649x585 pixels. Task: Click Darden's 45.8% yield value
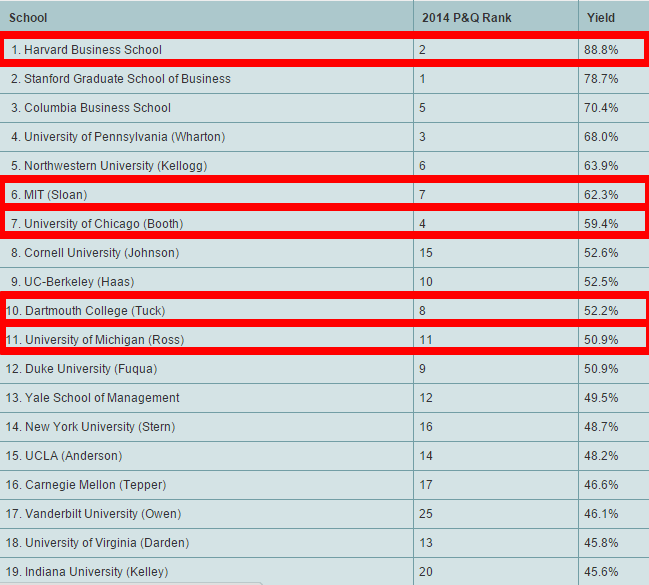(601, 542)
